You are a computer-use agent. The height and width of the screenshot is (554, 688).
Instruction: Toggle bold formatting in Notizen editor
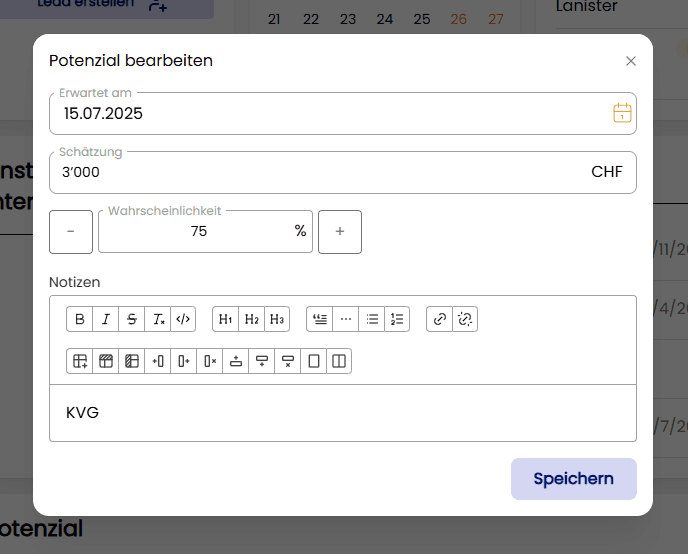pos(79,319)
